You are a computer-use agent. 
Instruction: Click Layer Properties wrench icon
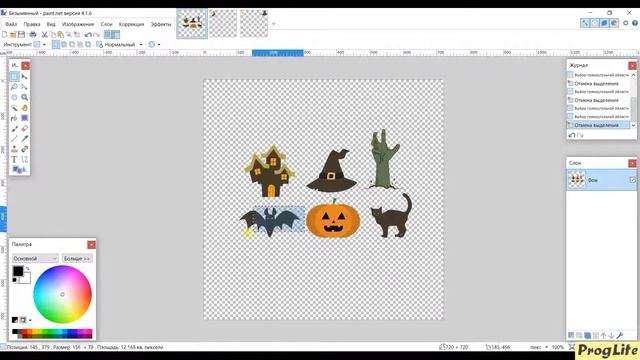click(x=620, y=336)
